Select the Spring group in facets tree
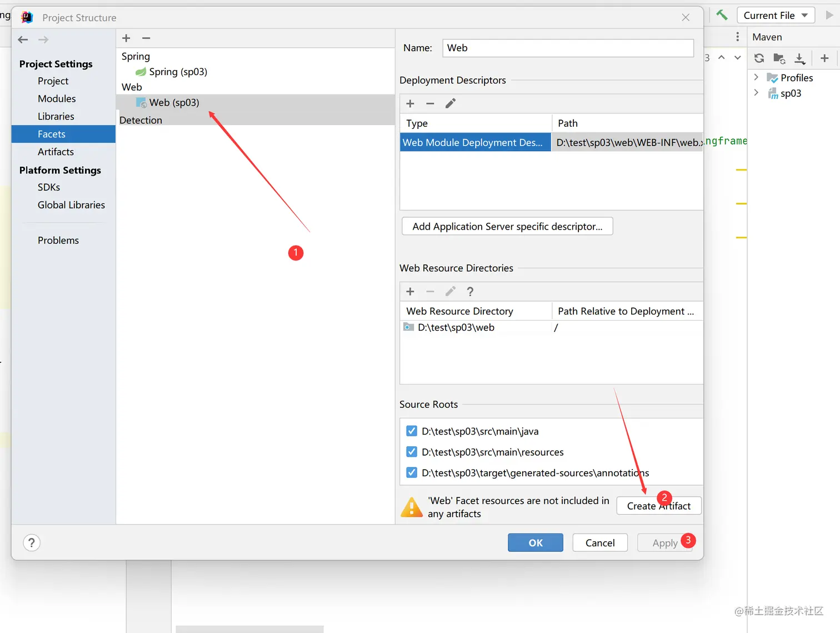 tap(136, 56)
